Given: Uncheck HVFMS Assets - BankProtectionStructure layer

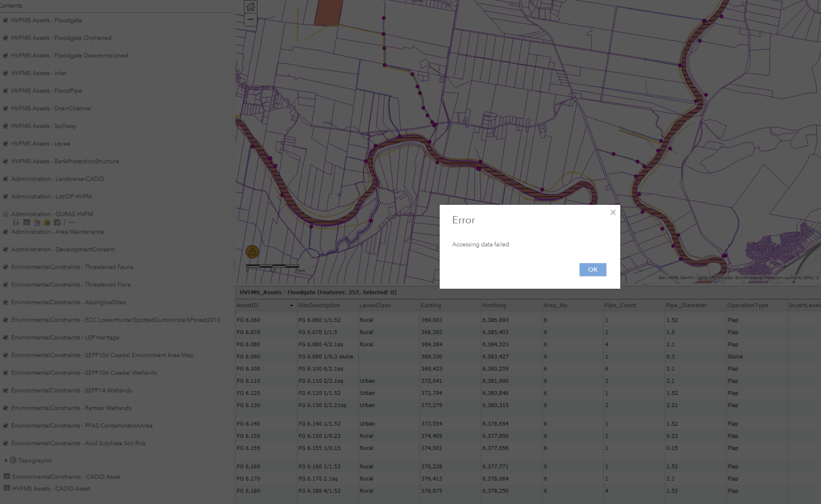Looking at the screenshot, I should point(6,161).
